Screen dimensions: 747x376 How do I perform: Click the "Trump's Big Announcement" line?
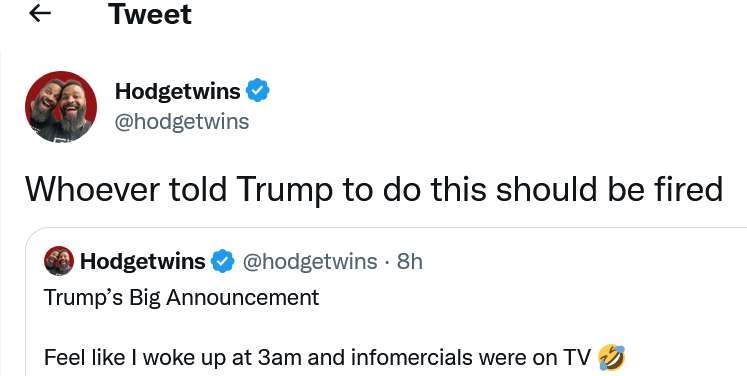pos(182,298)
